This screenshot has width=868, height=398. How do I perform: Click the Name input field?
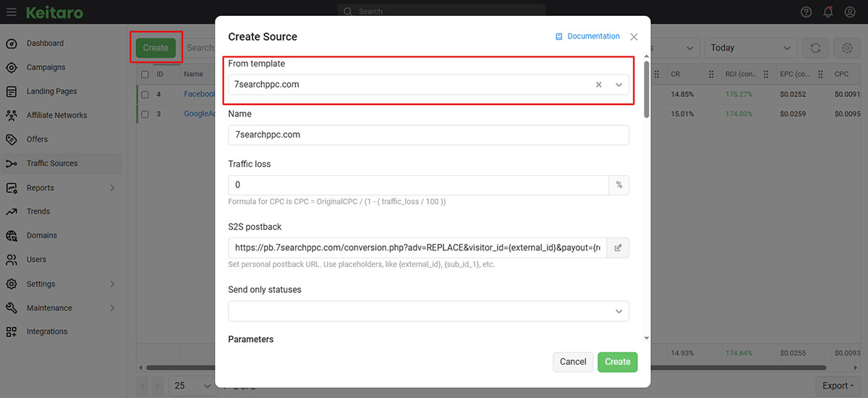click(x=429, y=135)
